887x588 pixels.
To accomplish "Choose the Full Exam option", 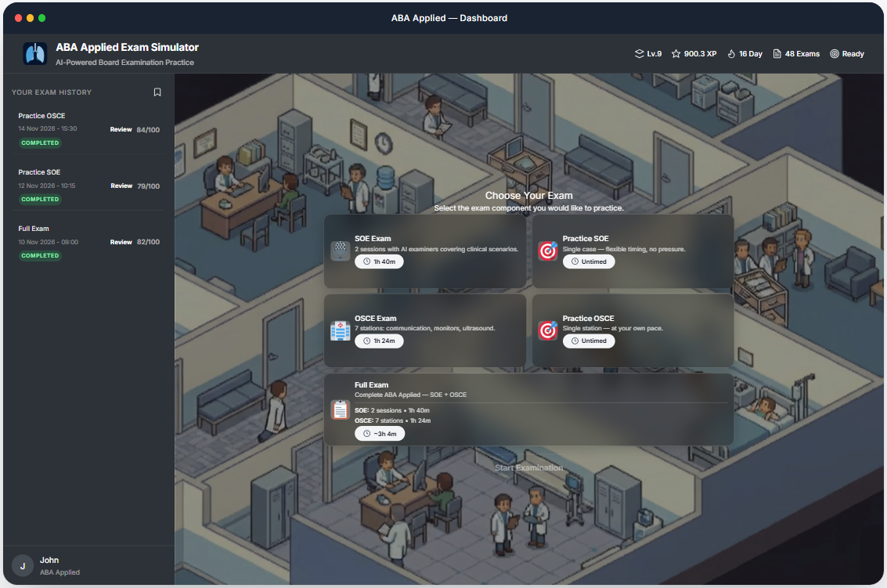I will [528, 409].
